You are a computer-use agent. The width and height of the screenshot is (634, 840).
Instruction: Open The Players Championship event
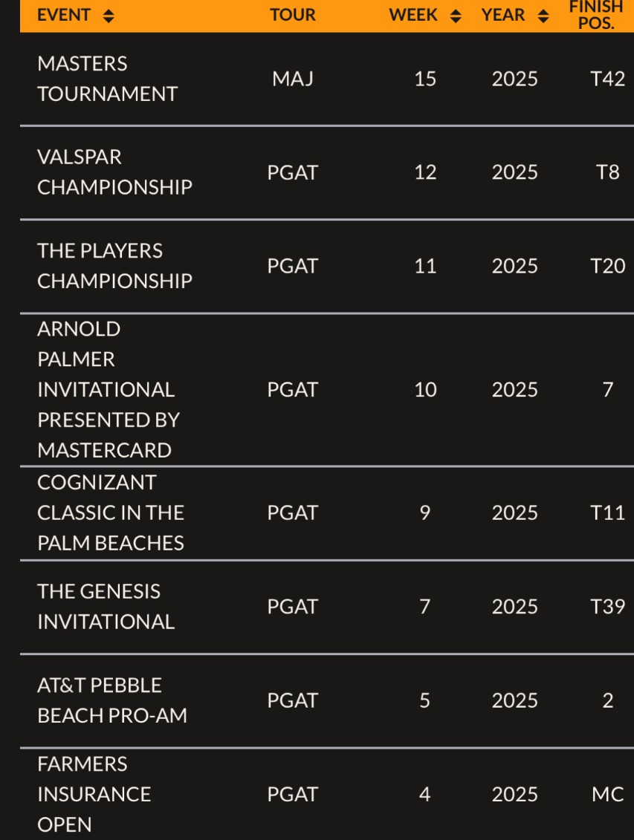tap(114, 266)
